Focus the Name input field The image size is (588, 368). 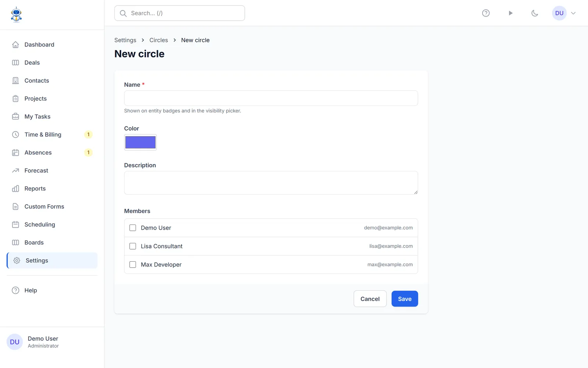(271, 98)
